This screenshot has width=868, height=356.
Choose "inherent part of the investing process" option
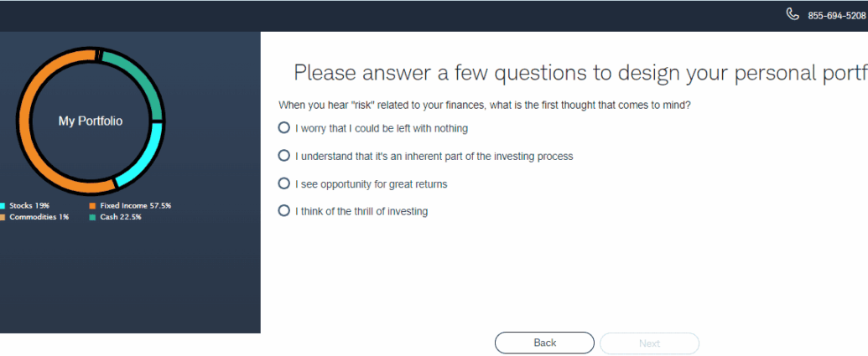tap(284, 156)
